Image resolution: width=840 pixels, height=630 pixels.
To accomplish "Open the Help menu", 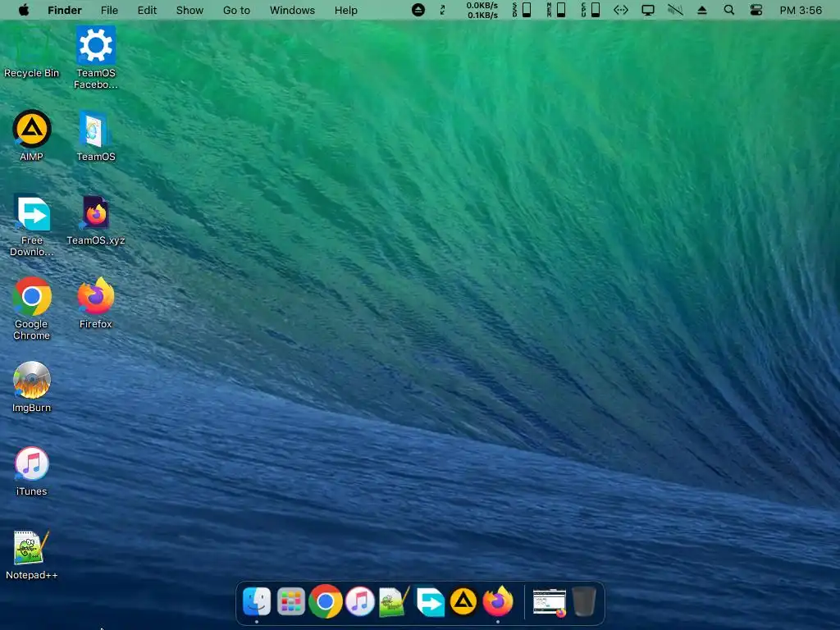I will [x=345, y=10].
